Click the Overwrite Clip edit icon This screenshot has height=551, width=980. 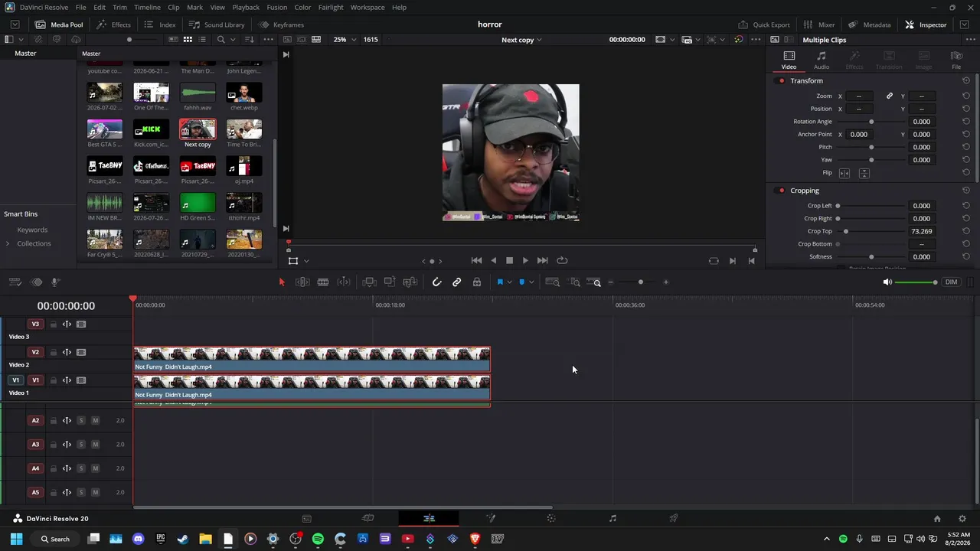tap(390, 282)
